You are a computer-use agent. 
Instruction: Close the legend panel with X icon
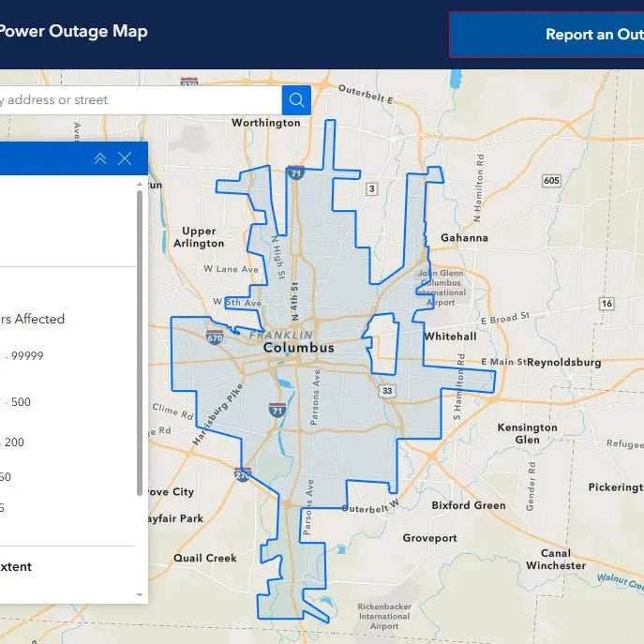[125, 158]
